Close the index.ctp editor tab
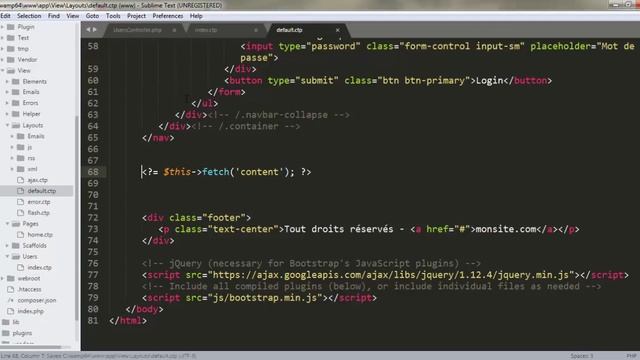 (x=256, y=30)
